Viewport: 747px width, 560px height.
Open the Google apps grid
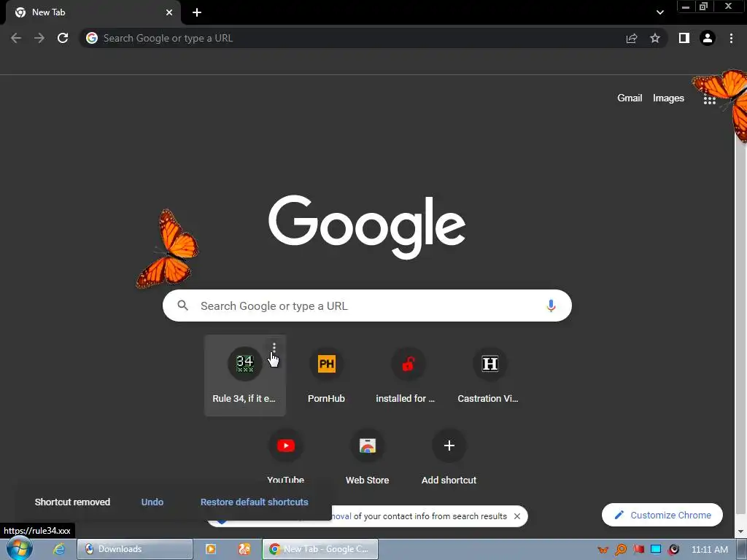(709, 98)
